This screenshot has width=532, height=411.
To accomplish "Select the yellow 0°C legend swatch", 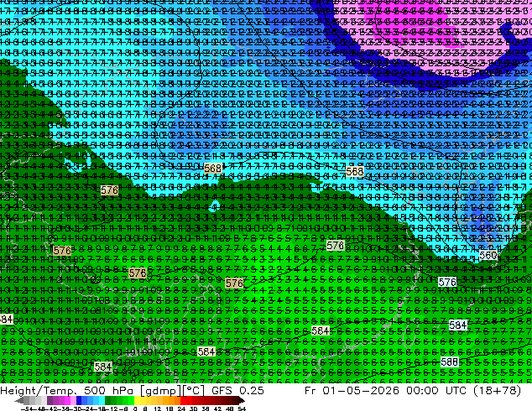I will (137, 400).
